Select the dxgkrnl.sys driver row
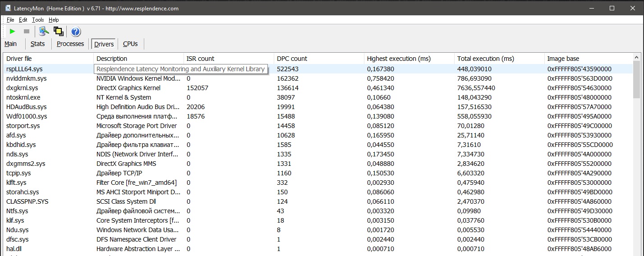The image size is (644, 256). click(x=22, y=88)
